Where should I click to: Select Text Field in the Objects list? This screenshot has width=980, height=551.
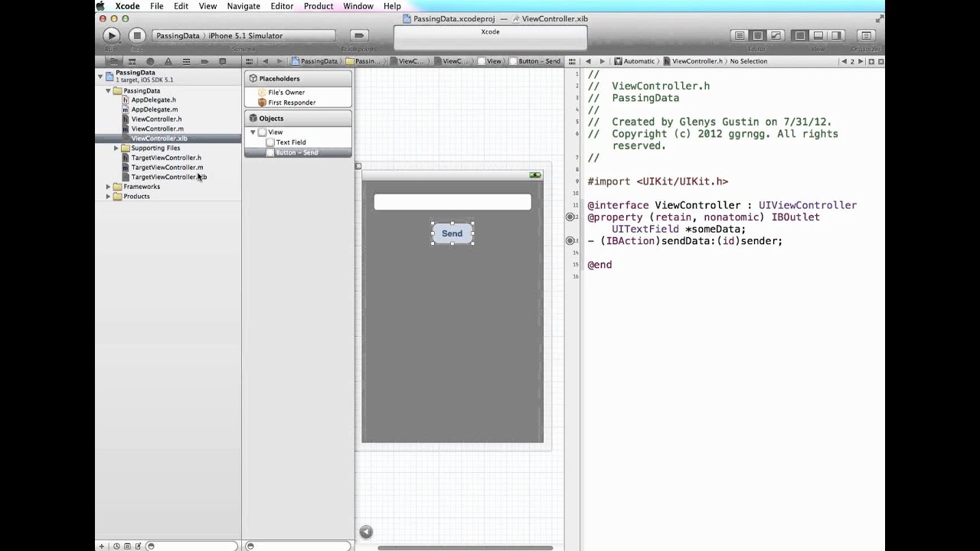pyautogui.click(x=290, y=142)
